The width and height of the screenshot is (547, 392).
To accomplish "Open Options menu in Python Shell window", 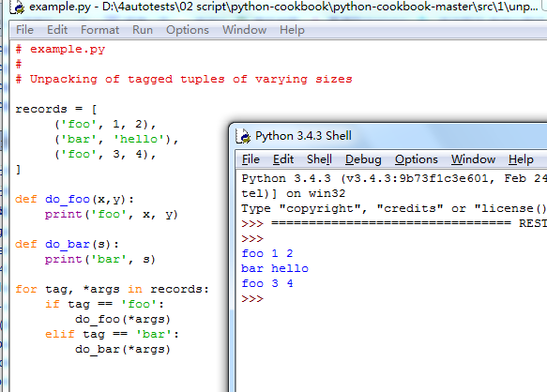I will pyautogui.click(x=417, y=159).
